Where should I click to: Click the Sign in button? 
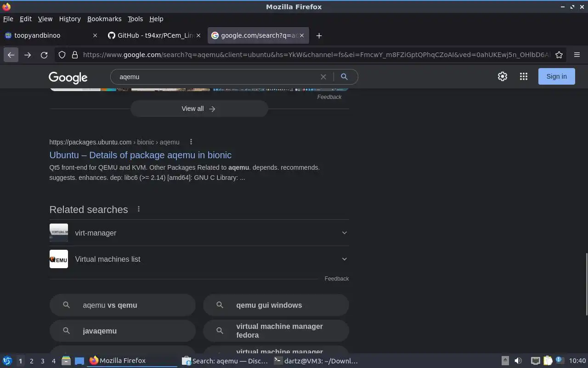[556, 76]
